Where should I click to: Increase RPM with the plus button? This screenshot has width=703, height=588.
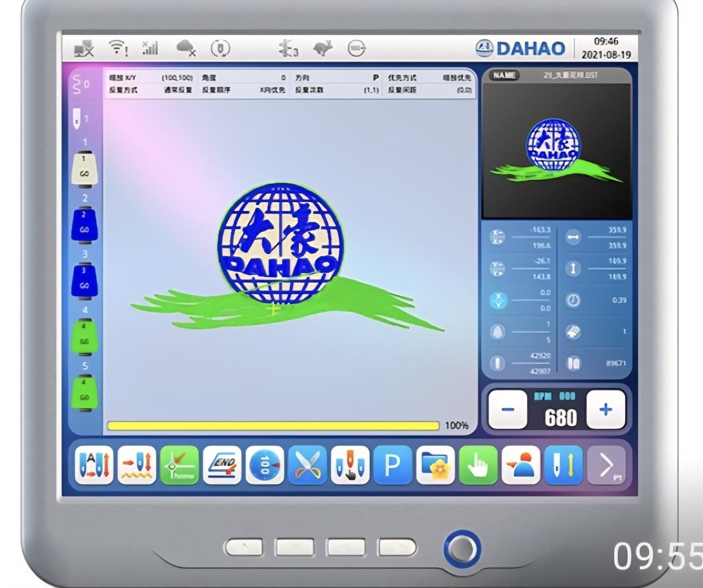point(605,409)
